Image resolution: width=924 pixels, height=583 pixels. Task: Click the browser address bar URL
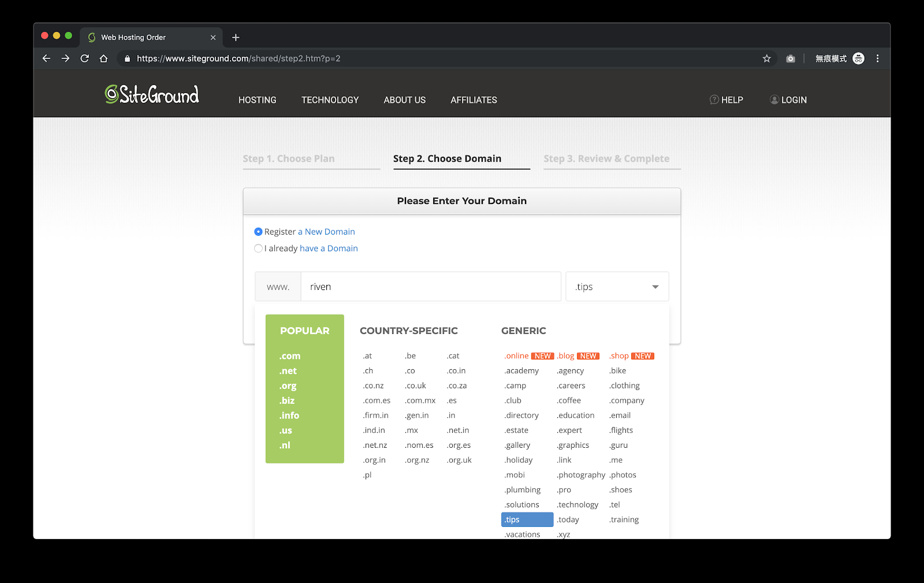tap(239, 58)
